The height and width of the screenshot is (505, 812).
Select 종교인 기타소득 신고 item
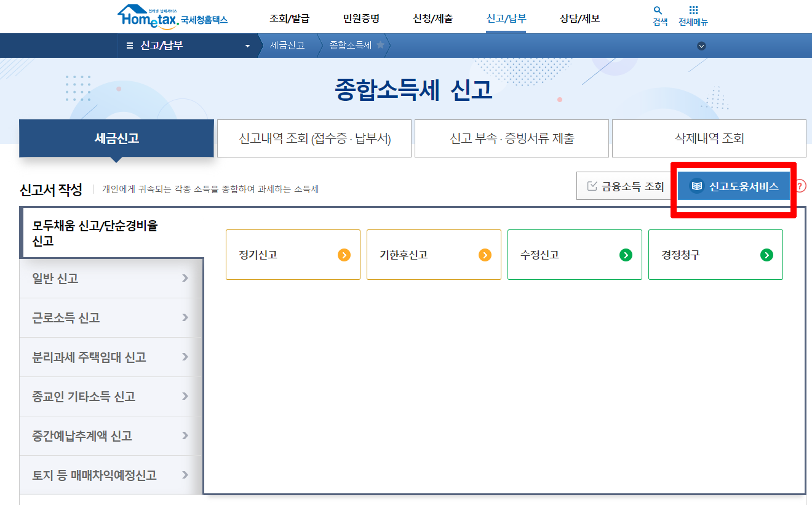pyautogui.click(x=111, y=396)
